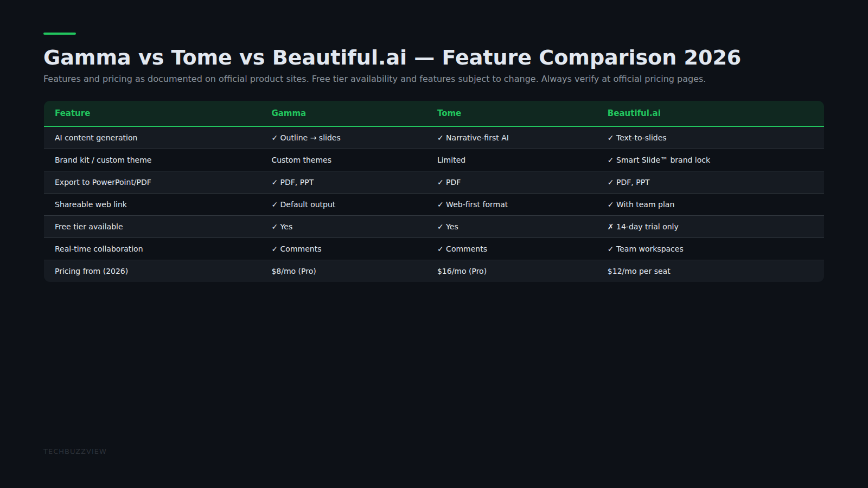
Task: Select the 'Text-to-slides' cell
Action: point(637,138)
